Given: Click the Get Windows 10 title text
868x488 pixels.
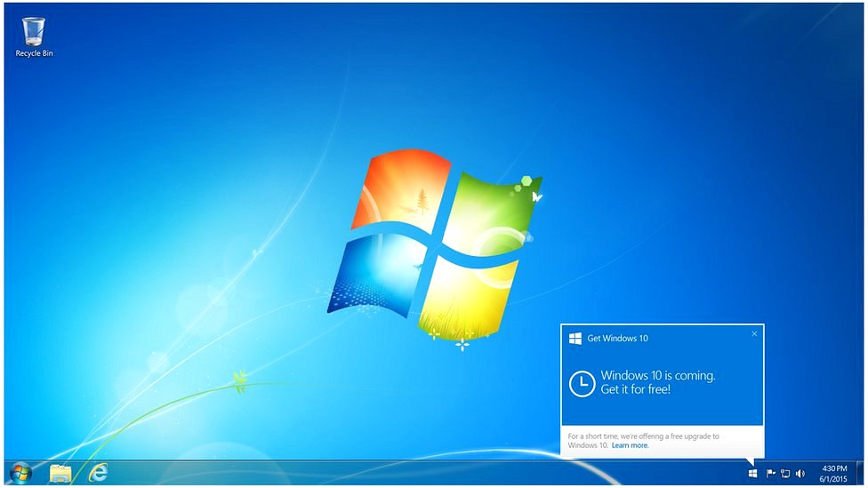Looking at the screenshot, I should (617, 339).
